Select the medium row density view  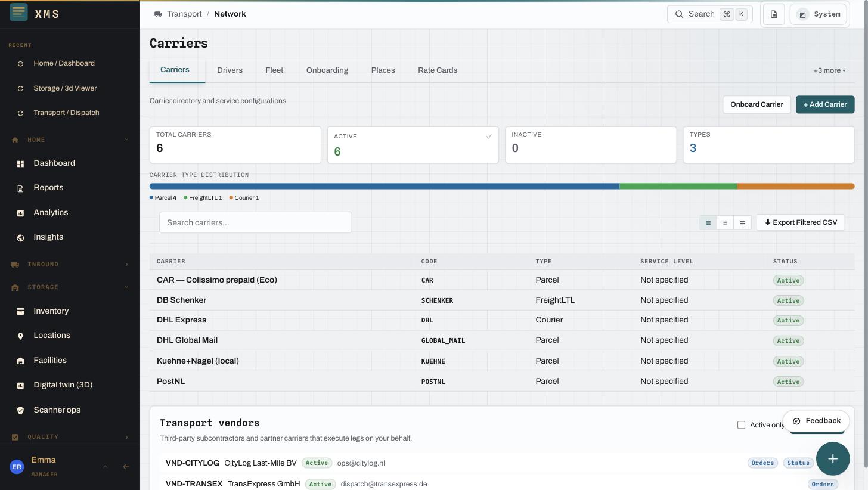[725, 223]
